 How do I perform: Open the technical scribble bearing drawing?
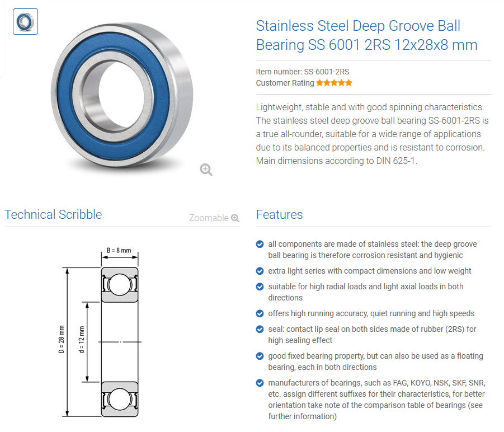[100, 332]
